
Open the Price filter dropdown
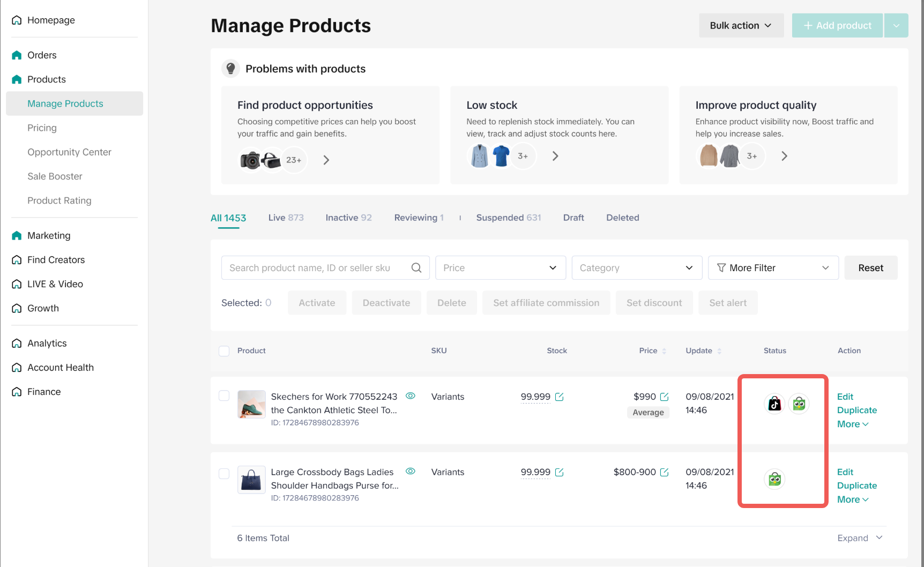click(x=500, y=268)
